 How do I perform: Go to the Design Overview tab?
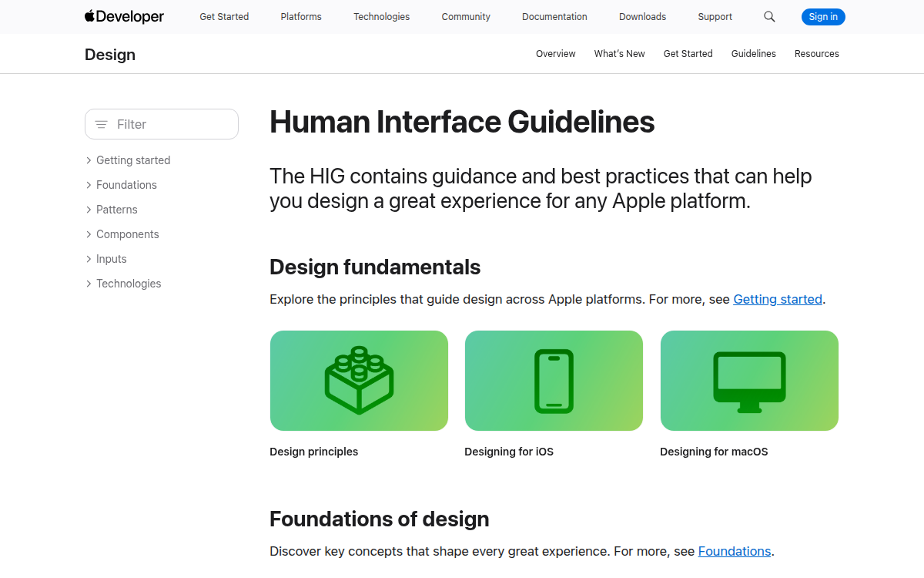[x=556, y=54]
